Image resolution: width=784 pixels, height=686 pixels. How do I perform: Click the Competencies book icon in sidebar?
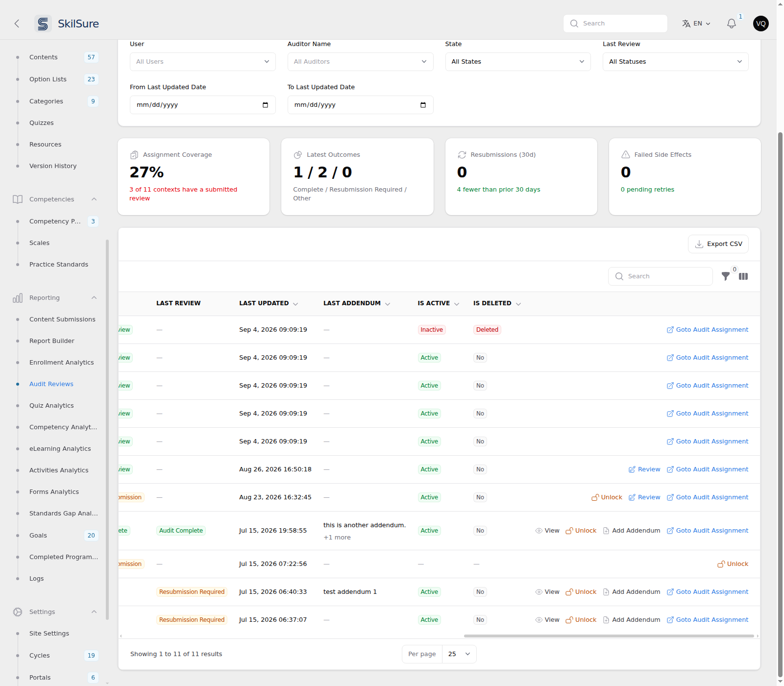click(18, 199)
